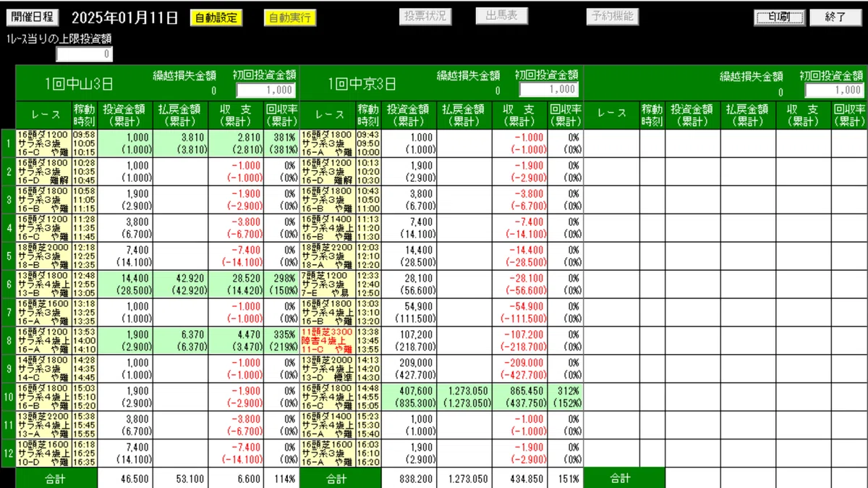Select 中山 race 11 cell 13頭芝2200 13-A
The height and width of the screenshot is (488, 868).
tap(43, 425)
